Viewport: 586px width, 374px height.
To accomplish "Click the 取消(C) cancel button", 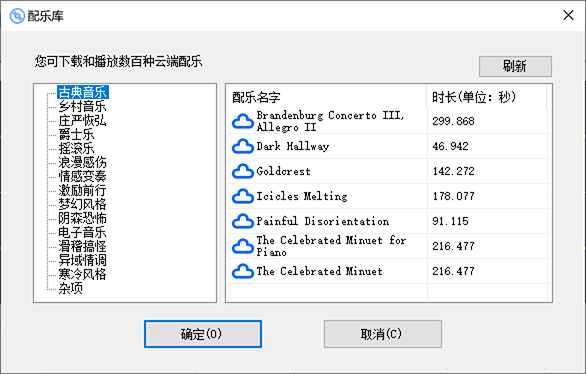I will point(383,334).
